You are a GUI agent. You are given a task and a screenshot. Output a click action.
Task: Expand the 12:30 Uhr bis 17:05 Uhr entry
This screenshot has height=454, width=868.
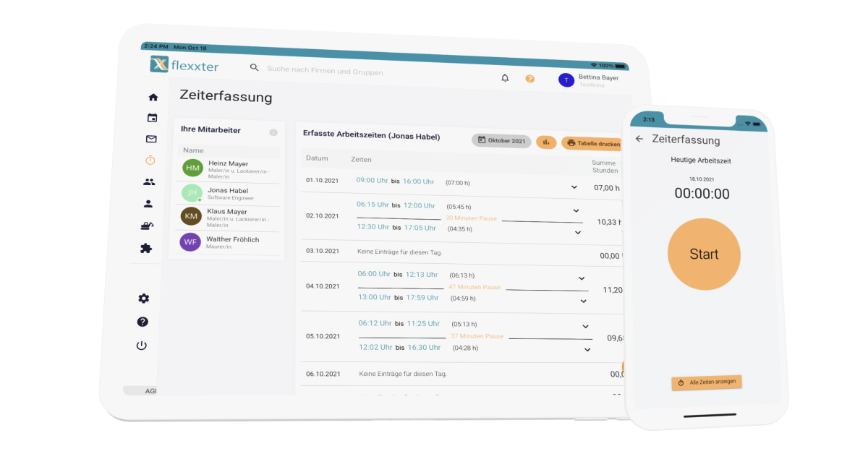click(578, 233)
